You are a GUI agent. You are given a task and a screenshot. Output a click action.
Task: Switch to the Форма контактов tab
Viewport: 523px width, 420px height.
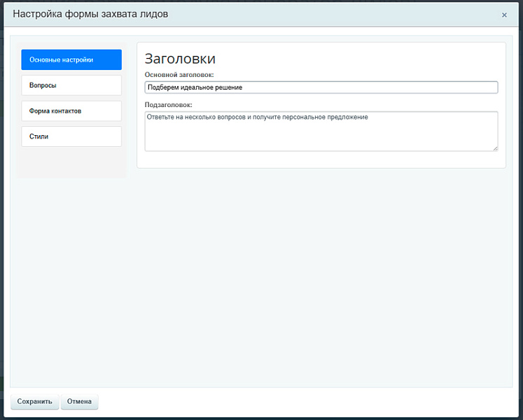pos(71,111)
